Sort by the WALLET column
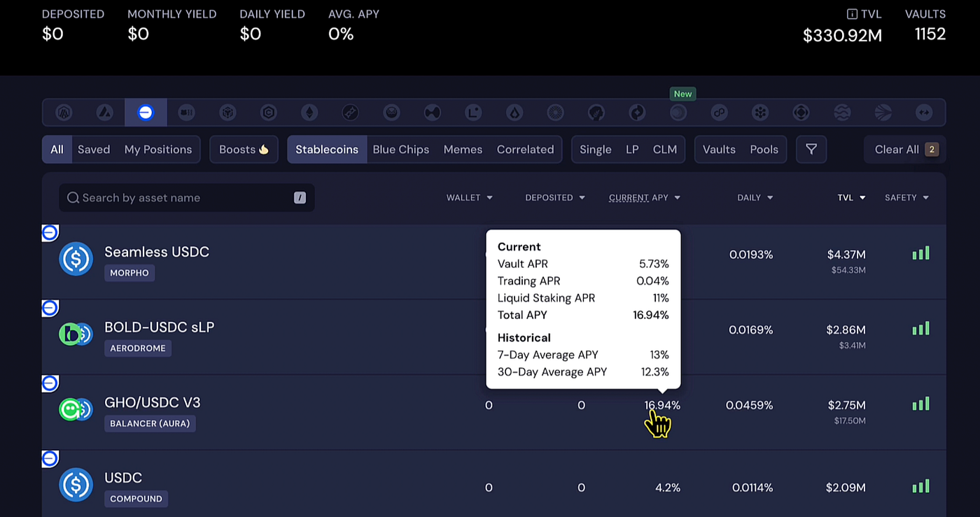Screen dimensions: 980x517 (470, 198)
